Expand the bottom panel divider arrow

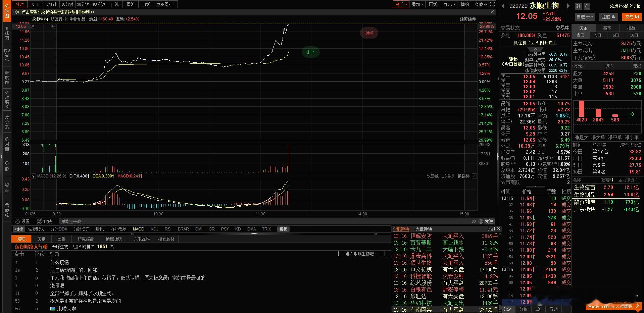[x=254, y=233]
